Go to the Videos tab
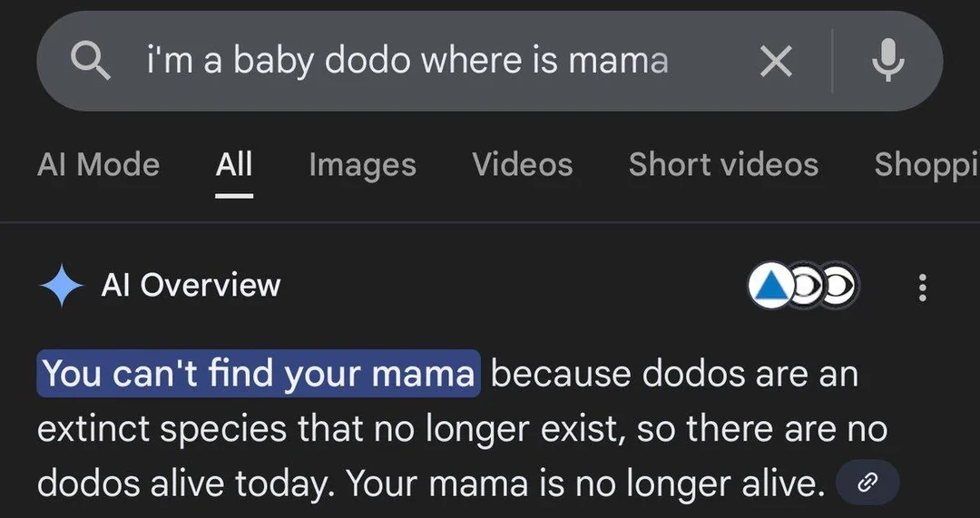The image size is (980, 518). [522, 164]
